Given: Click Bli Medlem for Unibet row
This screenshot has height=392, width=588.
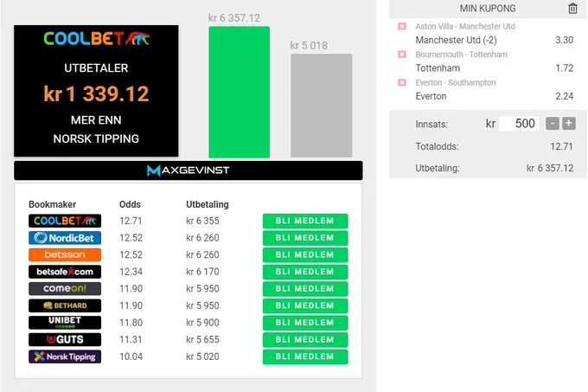Looking at the screenshot, I should click(305, 323).
